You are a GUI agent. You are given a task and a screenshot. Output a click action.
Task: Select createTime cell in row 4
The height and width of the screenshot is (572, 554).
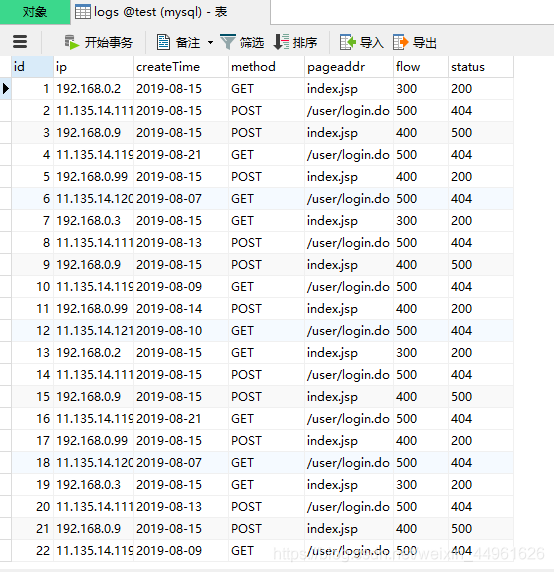point(181,155)
